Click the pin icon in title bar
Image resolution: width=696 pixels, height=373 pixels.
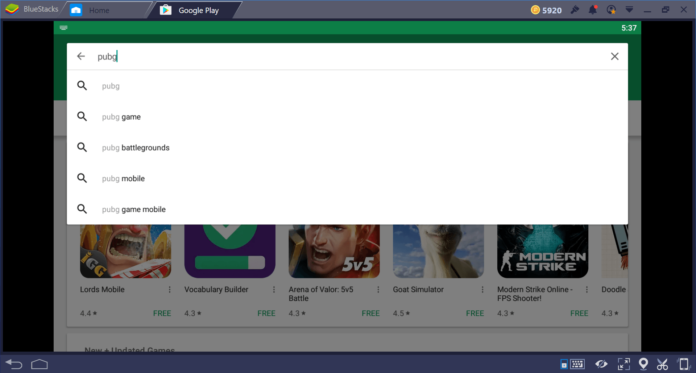point(575,10)
